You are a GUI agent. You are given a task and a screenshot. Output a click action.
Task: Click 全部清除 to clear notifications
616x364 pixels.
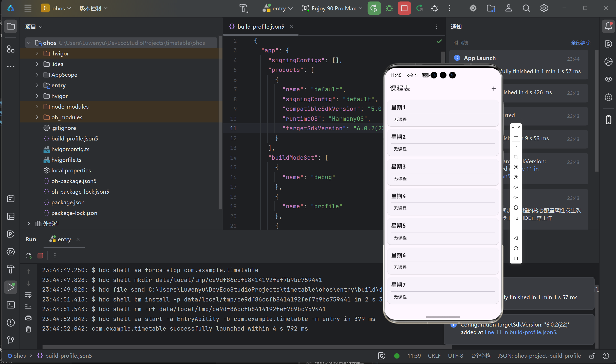581,43
